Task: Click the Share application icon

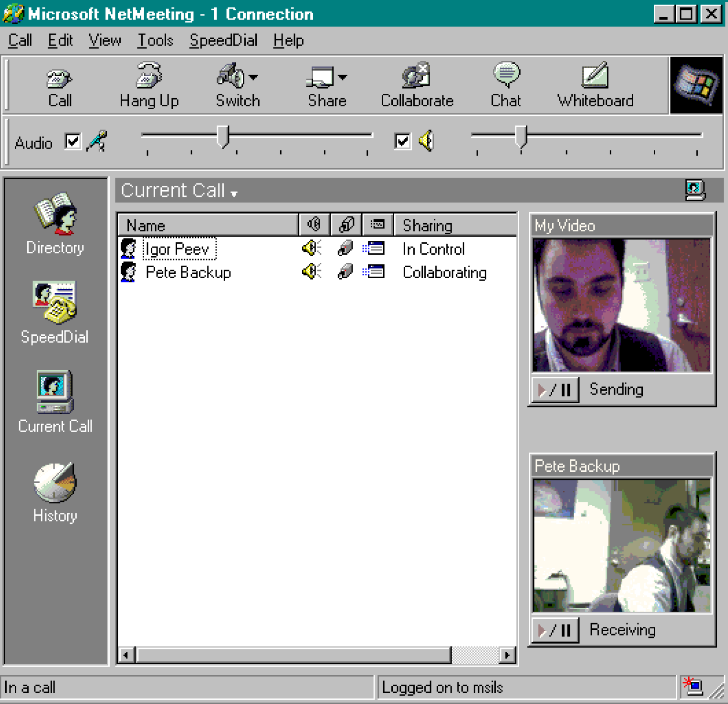Action: tap(320, 77)
